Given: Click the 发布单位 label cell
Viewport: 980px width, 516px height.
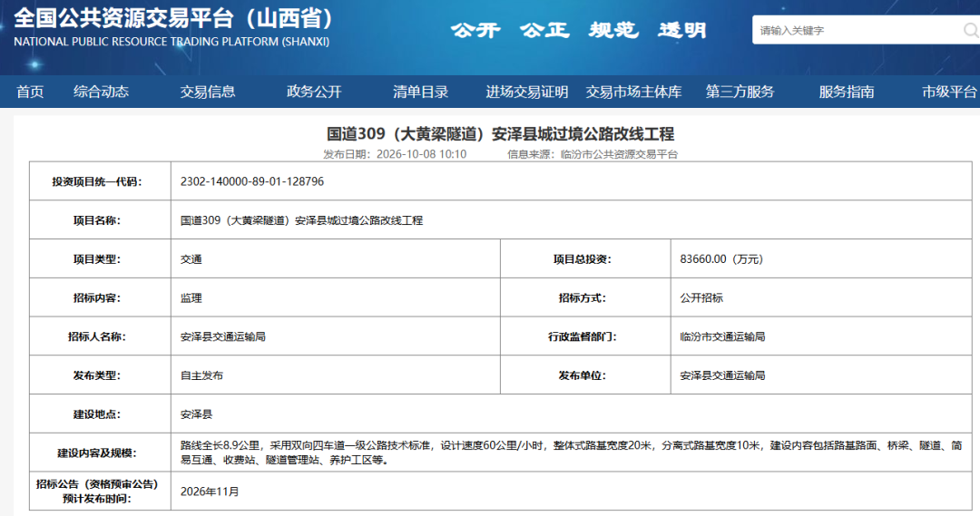Looking at the screenshot, I should pyautogui.click(x=585, y=375).
